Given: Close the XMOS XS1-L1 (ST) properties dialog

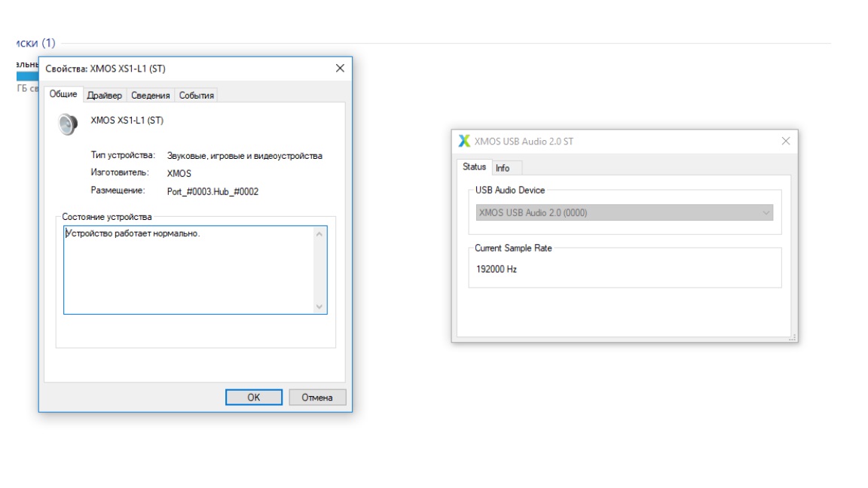Looking at the screenshot, I should click(x=340, y=68).
